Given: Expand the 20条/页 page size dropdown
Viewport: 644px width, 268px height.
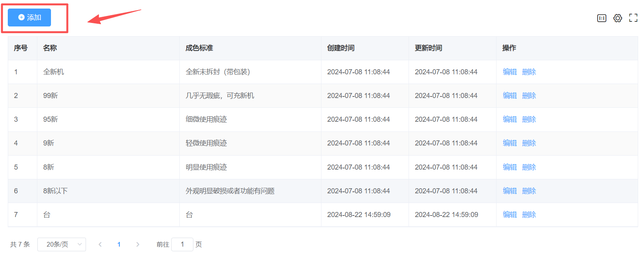Looking at the screenshot, I should pos(61,244).
